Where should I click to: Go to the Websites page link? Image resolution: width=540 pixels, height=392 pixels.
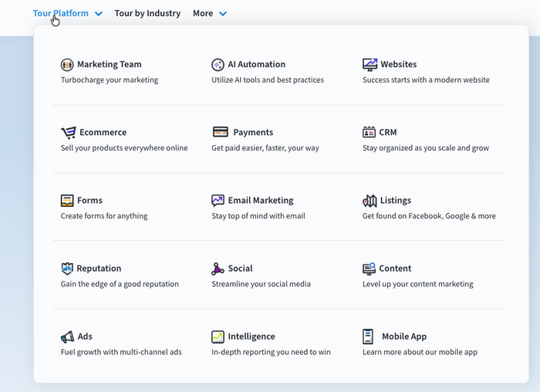tap(399, 64)
